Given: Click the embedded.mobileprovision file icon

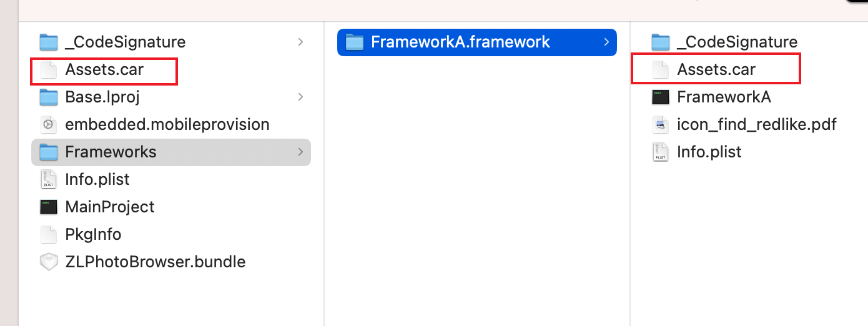Looking at the screenshot, I should point(49,124).
